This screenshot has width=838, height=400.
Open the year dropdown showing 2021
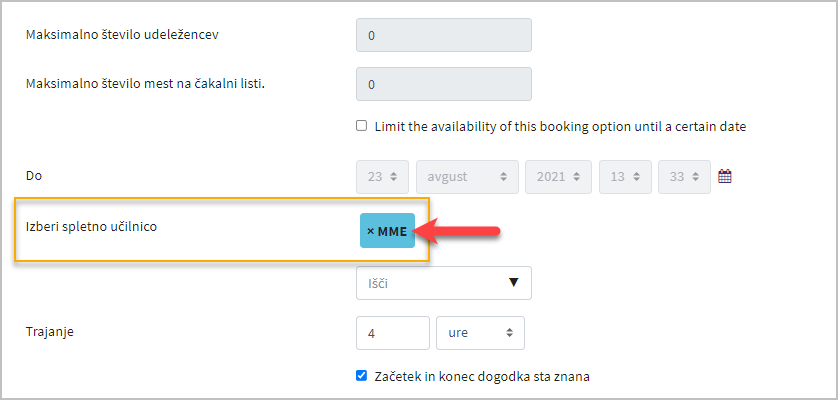558,176
